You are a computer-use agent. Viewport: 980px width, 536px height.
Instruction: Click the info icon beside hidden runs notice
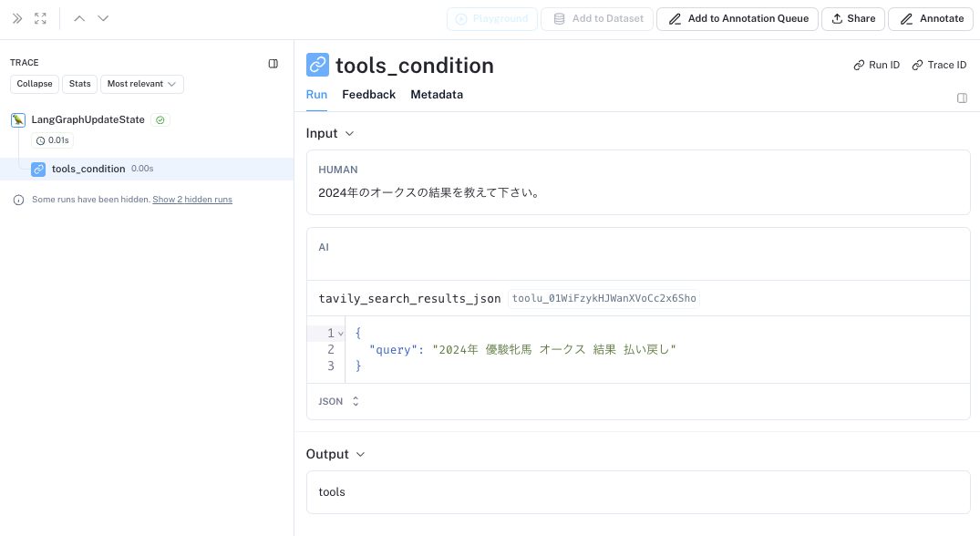click(19, 200)
